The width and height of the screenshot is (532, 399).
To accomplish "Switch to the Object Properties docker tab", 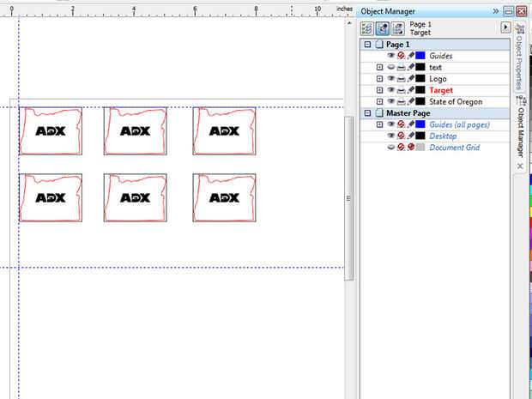I will pos(519,58).
